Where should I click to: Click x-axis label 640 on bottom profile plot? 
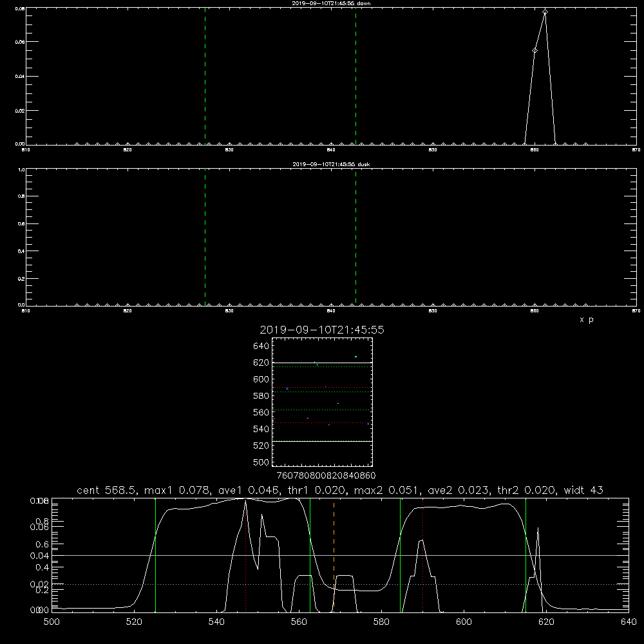(x=629, y=622)
